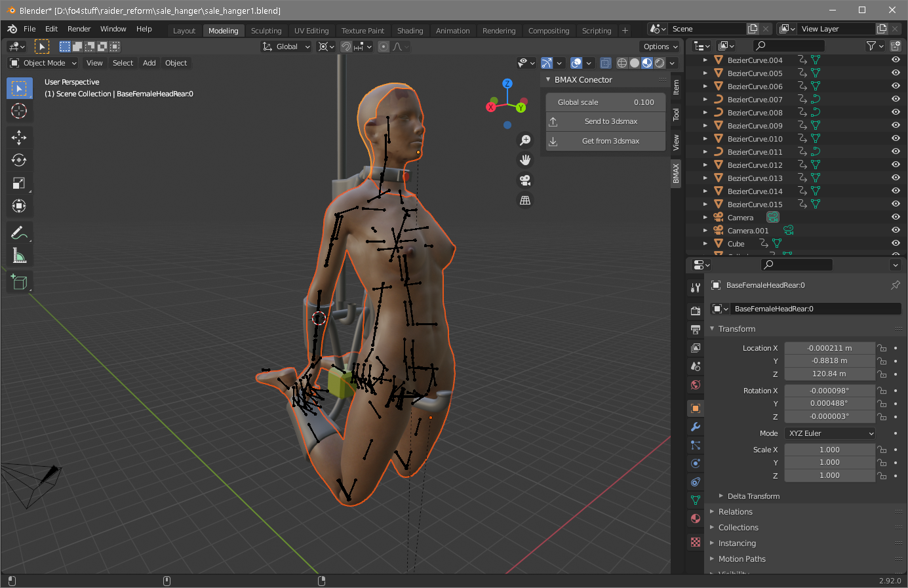
Task: Toggle X-ray display mode
Action: pos(606,63)
